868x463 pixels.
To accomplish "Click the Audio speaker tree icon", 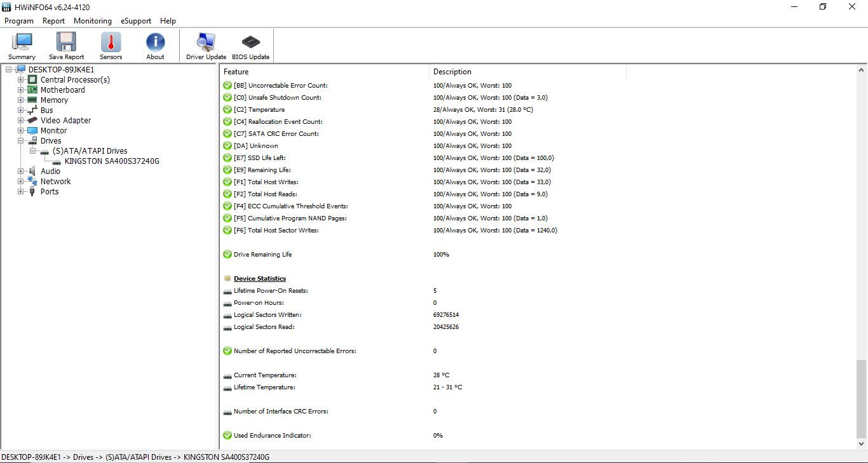I will tap(32, 171).
